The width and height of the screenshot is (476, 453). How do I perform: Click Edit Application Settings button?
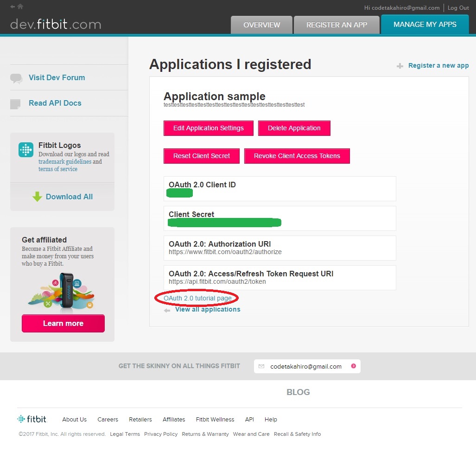point(209,128)
